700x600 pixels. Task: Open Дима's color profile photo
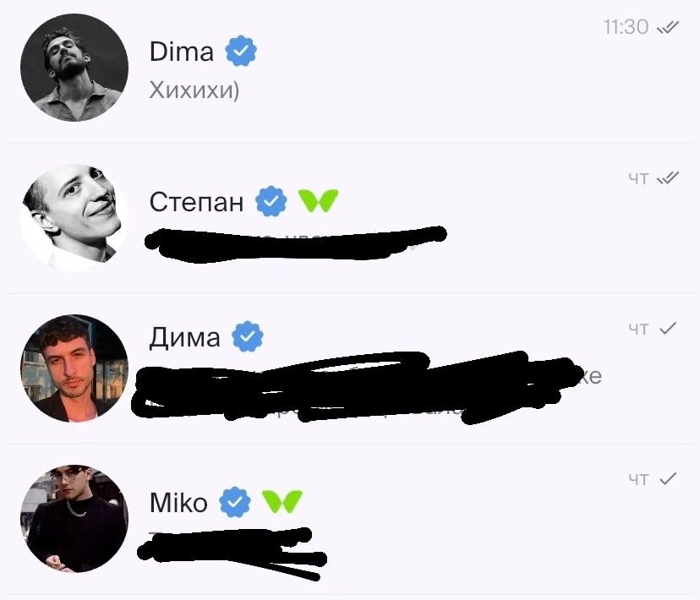click(x=74, y=368)
